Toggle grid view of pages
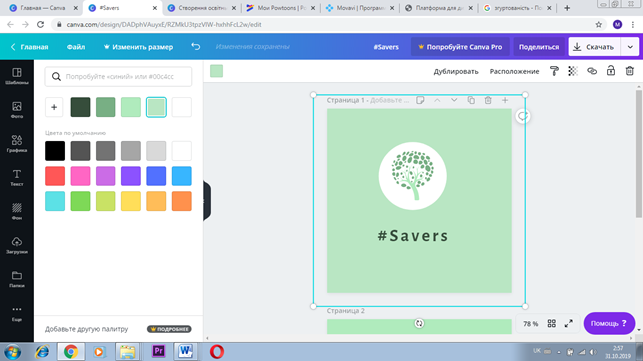 pyautogui.click(x=552, y=324)
